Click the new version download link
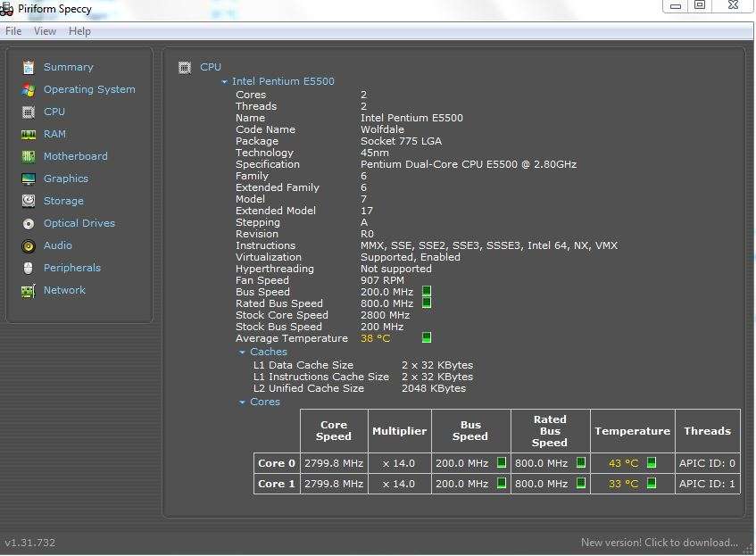Screen dimensions: 756x556 (x=659, y=543)
